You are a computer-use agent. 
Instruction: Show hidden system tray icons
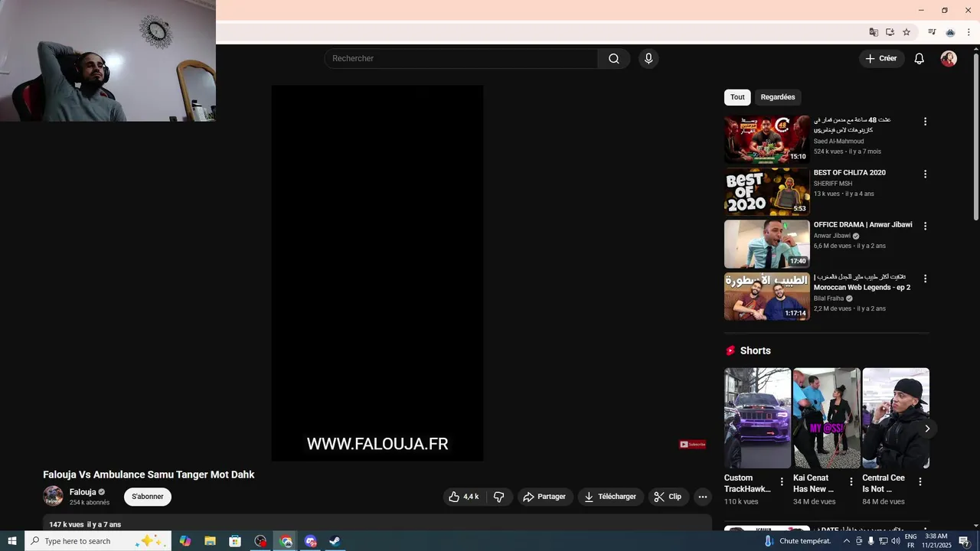(846, 541)
